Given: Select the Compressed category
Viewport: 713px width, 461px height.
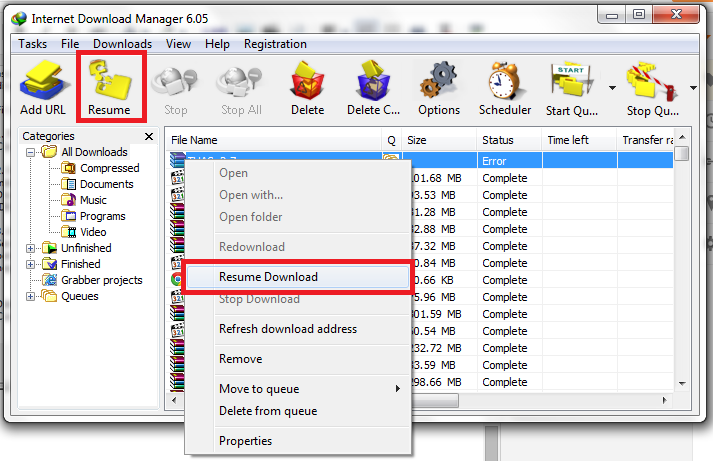Looking at the screenshot, I should click(110, 168).
